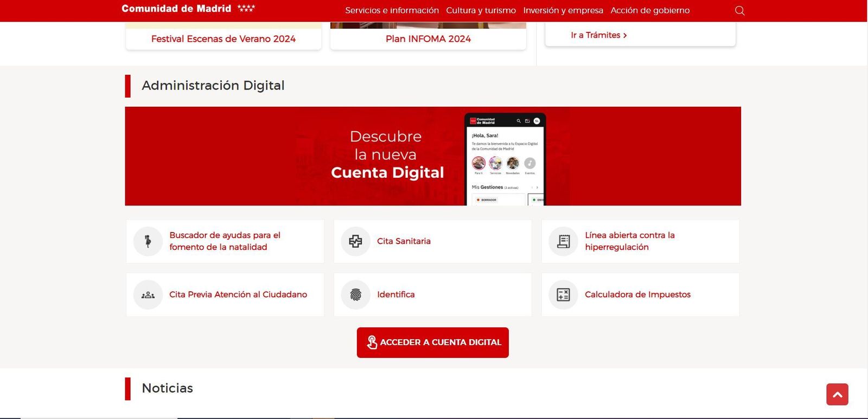This screenshot has width=868, height=419.
Task: Open Servicios e información menu
Action: click(x=392, y=10)
